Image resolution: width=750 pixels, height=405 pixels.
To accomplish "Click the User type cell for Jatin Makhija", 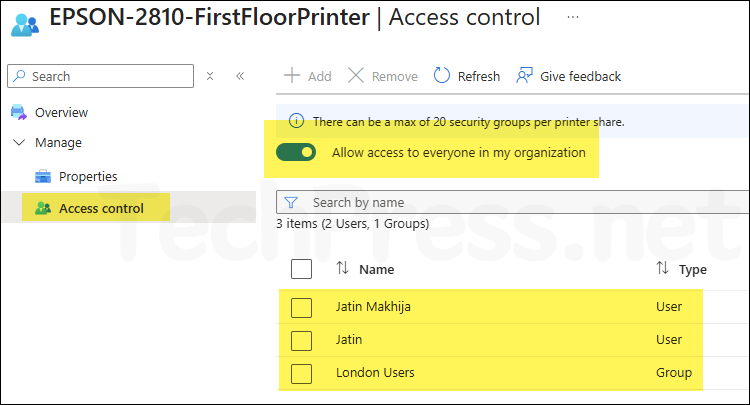I will coord(669,306).
